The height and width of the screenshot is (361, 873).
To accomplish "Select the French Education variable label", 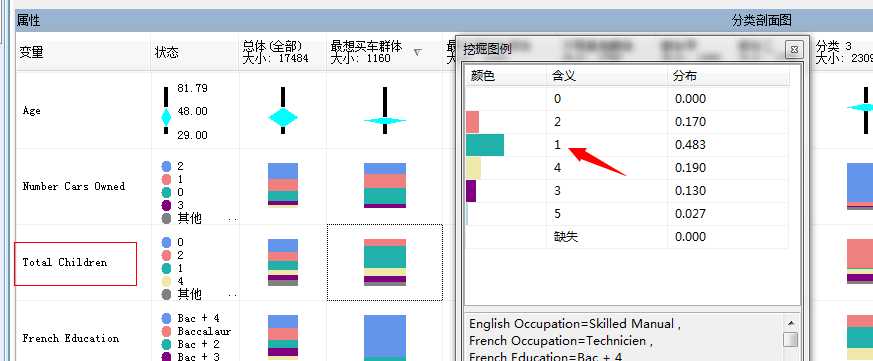I will 71,338.
